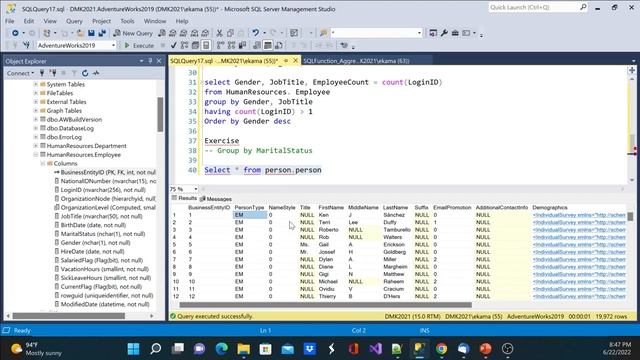The image size is (640, 360).
Task: Open the Help menu
Action: click(182, 21)
